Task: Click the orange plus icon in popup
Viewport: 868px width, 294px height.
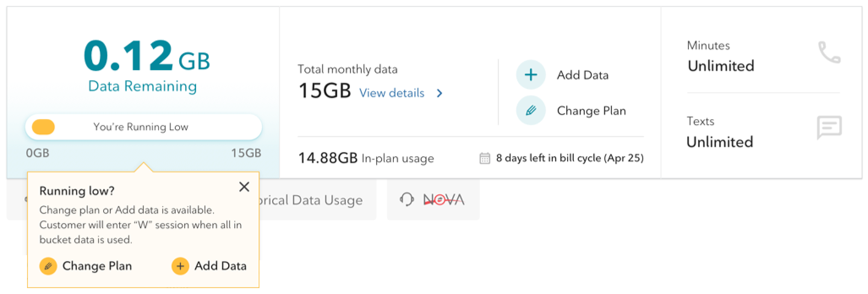Action: tap(180, 266)
